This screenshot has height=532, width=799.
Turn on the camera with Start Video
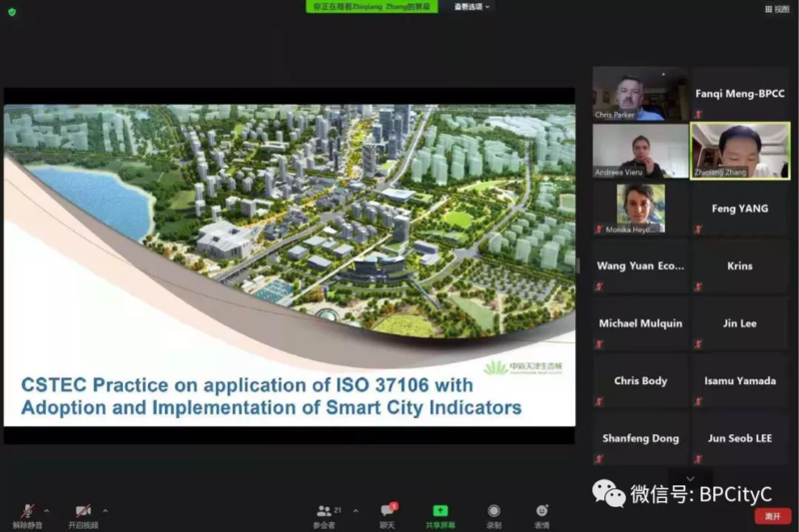(83, 511)
